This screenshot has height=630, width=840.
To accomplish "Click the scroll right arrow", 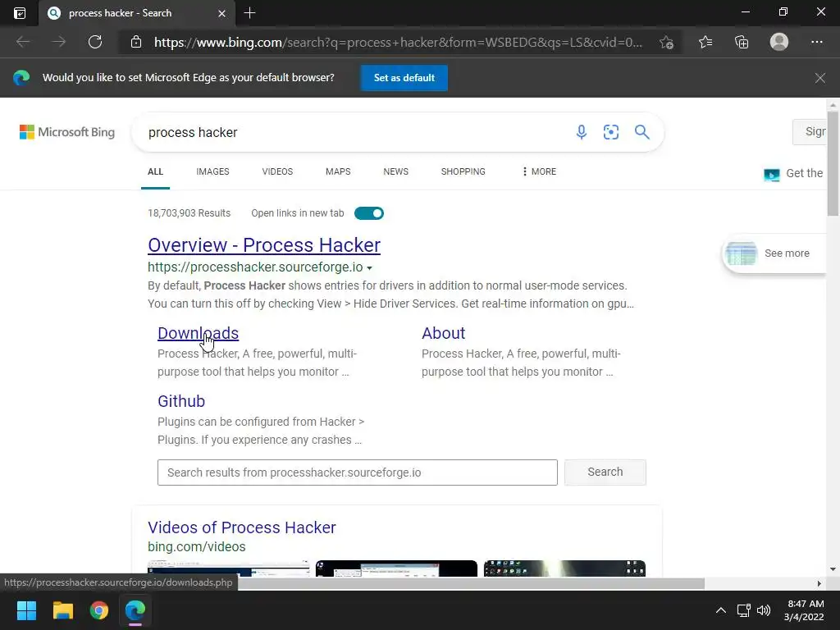I will click(819, 583).
